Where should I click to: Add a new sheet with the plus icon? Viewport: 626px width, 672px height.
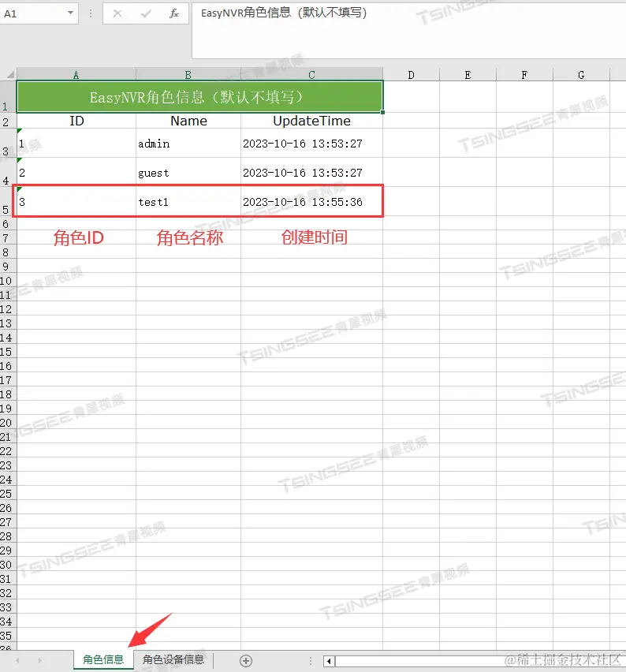point(246,661)
